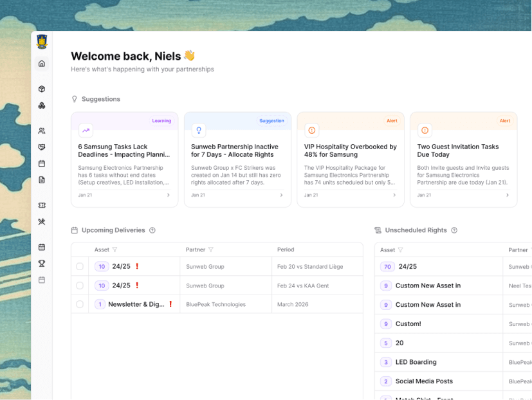Open the Home dashboard from the sidebar

pos(41,63)
